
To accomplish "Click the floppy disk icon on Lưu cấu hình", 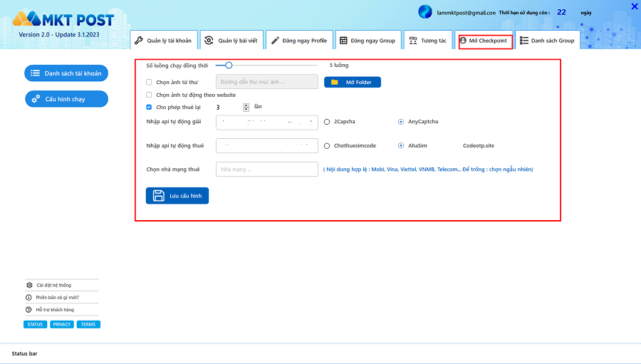I will 159,196.
